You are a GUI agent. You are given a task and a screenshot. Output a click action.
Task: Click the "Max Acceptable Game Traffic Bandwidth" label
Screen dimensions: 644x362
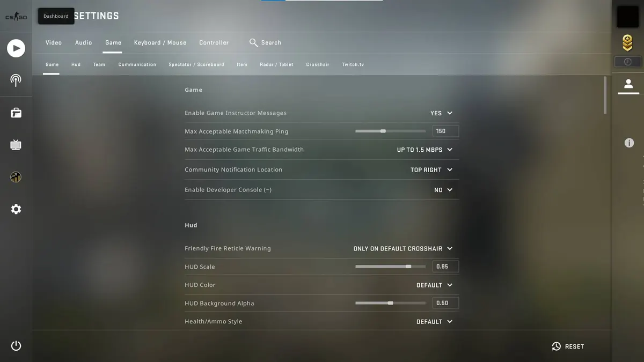(244, 150)
